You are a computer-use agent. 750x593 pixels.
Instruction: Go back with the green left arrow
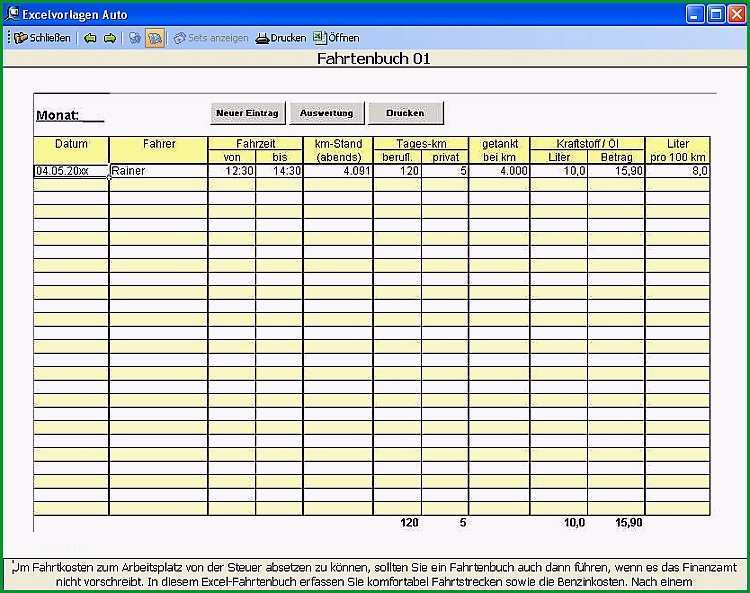coord(90,38)
